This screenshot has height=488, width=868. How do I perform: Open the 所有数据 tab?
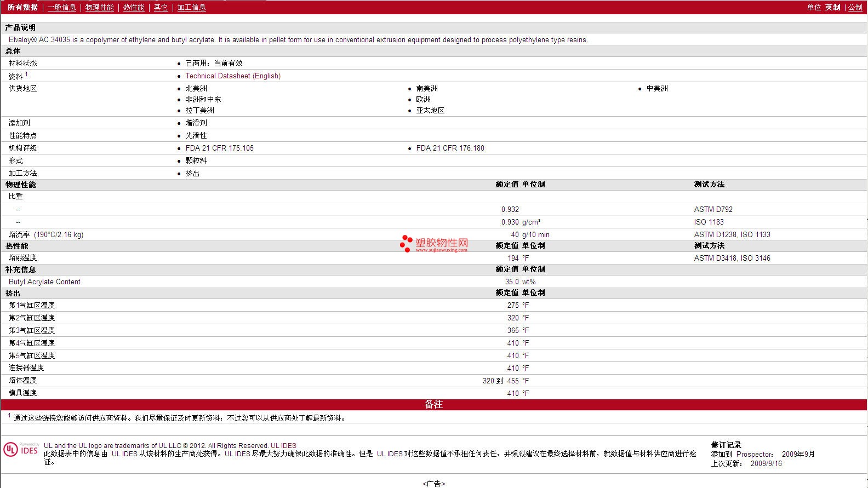coord(22,7)
